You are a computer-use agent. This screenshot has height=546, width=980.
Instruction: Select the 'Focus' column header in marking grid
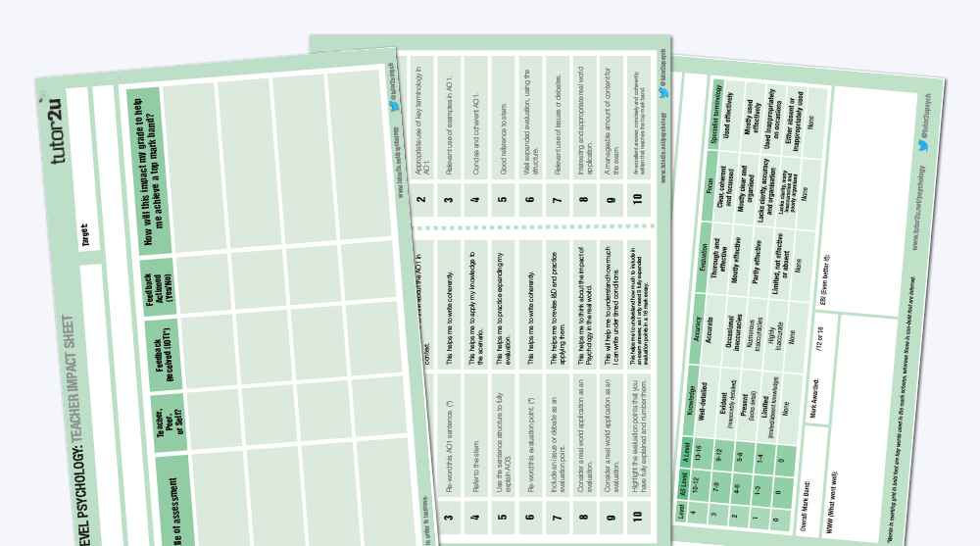pyautogui.click(x=710, y=185)
